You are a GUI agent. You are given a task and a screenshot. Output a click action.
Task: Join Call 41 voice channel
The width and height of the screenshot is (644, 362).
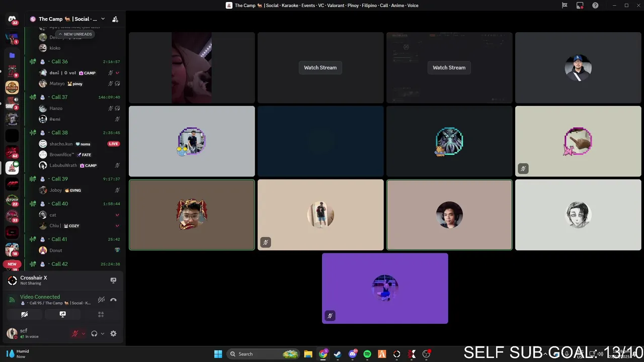click(x=74, y=239)
